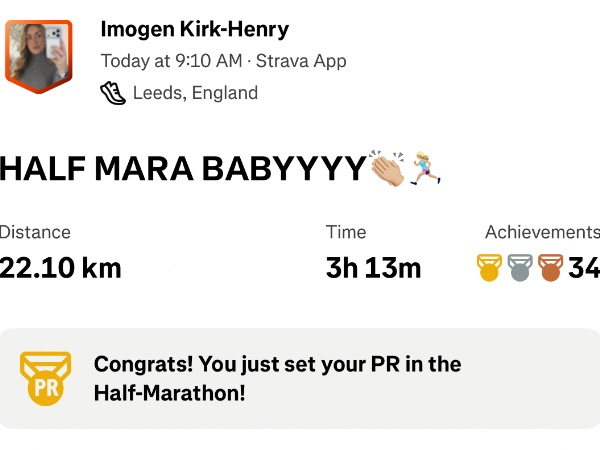The image size is (600, 450).
Task: Click the Strava App source text
Action: [x=301, y=61]
